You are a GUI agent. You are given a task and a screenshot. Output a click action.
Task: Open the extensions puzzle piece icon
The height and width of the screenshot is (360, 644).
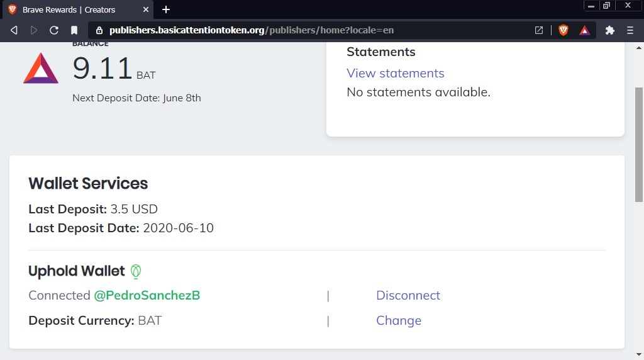point(610,30)
